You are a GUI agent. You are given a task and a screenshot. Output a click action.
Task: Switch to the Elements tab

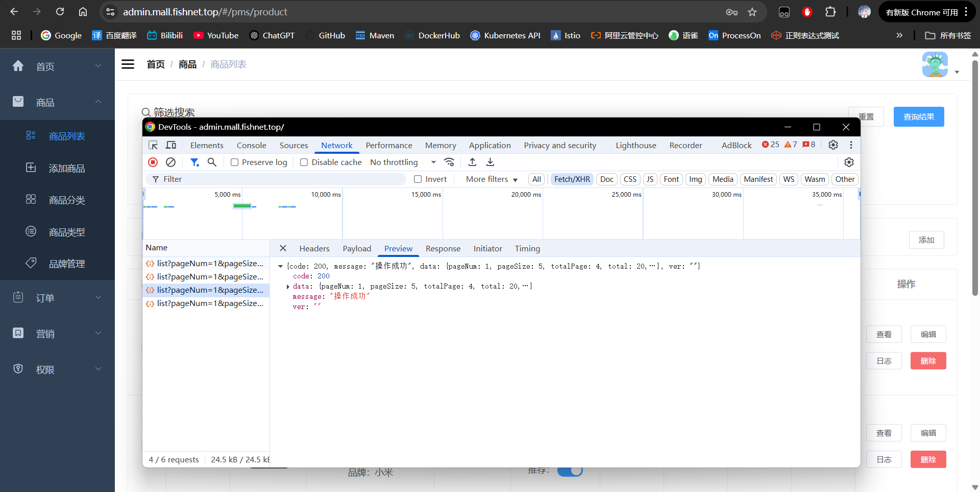click(x=207, y=145)
